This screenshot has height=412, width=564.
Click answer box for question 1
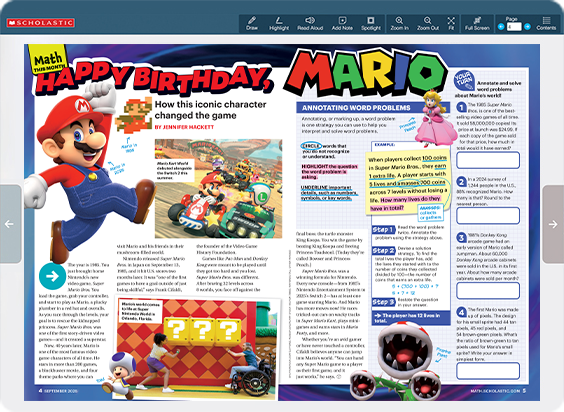(x=488, y=160)
